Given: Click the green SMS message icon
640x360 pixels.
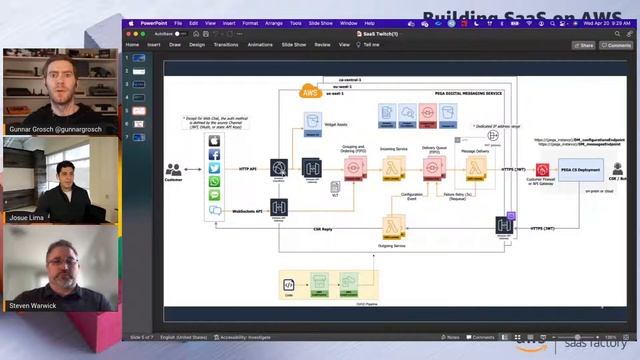Looking at the screenshot, I should [214, 195].
